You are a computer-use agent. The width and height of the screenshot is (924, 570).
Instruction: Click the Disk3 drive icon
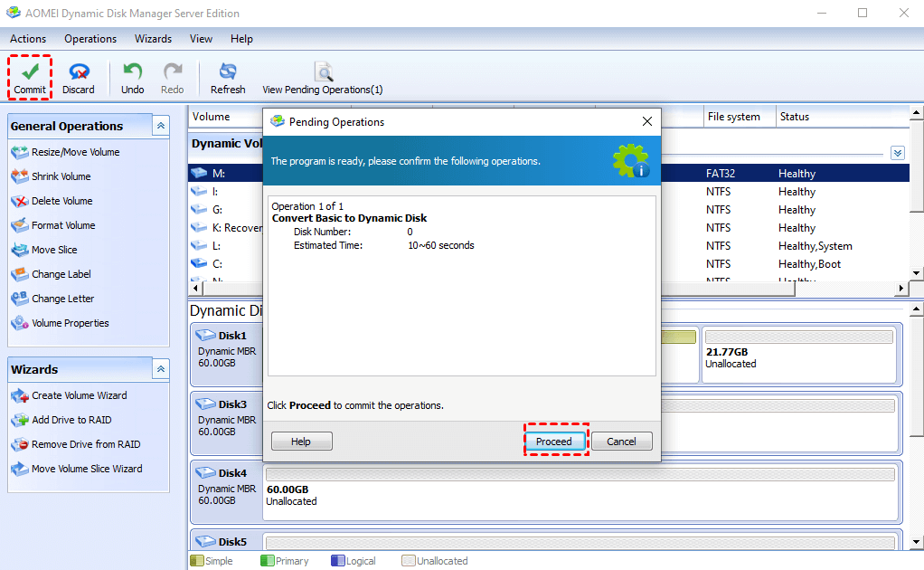pyautogui.click(x=205, y=404)
